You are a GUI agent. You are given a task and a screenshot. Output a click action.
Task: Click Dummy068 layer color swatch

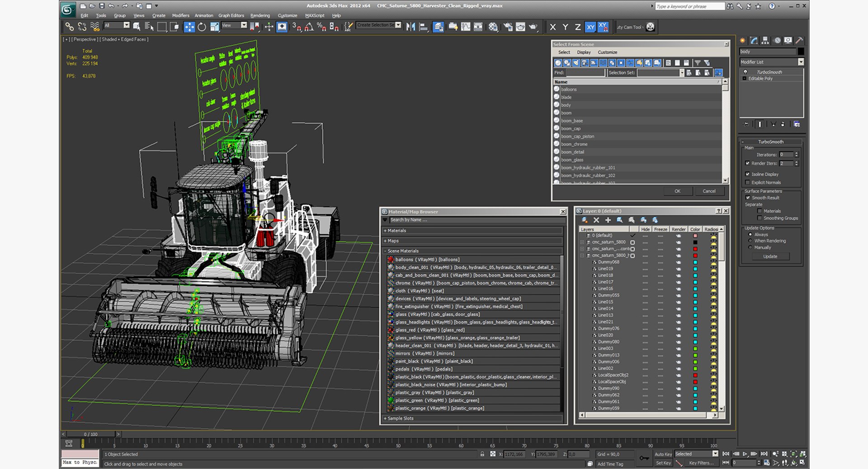tap(695, 262)
